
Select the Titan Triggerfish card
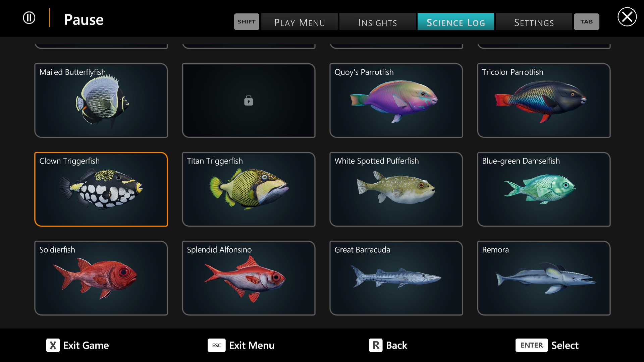249,189
